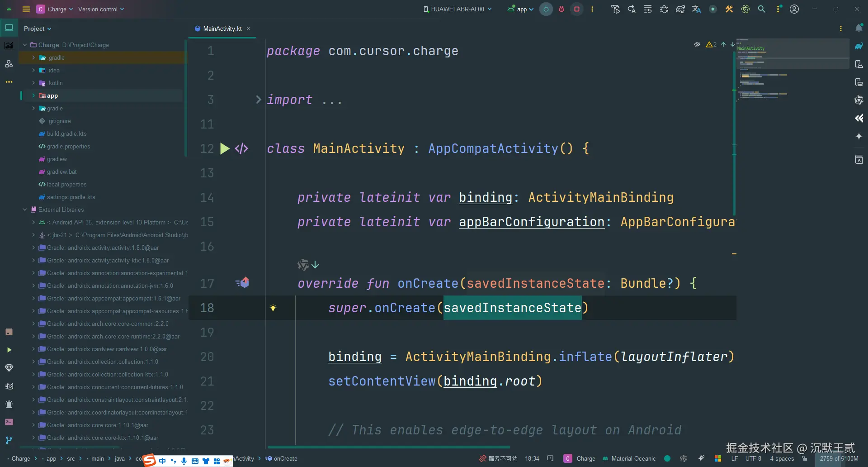Expand the app module folder
Image resolution: width=868 pixels, height=467 pixels.
click(33, 95)
